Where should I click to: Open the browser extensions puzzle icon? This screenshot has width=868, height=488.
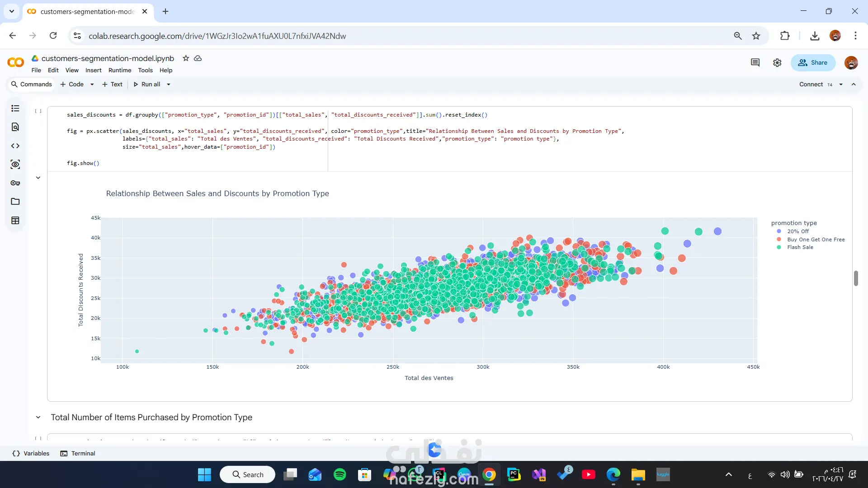[785, 36]
